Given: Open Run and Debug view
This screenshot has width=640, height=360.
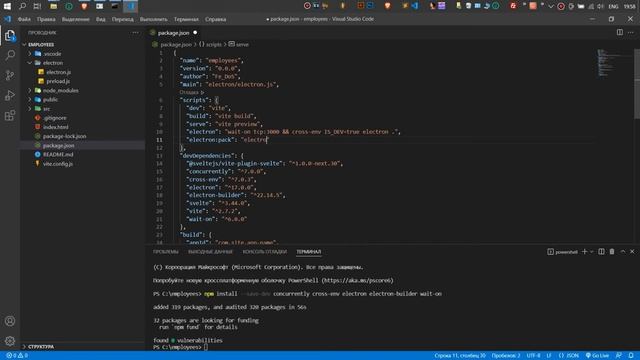Looking at the screenshot, I should click(x=10, y=95).
